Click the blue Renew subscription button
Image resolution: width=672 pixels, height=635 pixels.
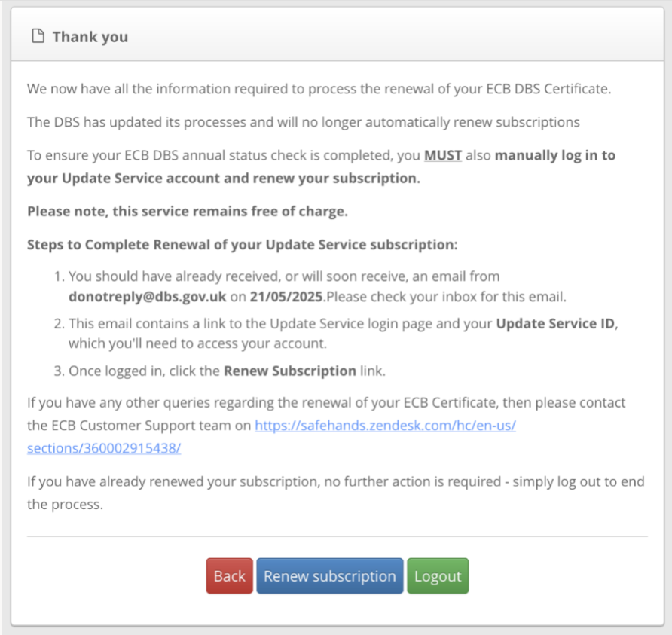click(x=329, y=576)
